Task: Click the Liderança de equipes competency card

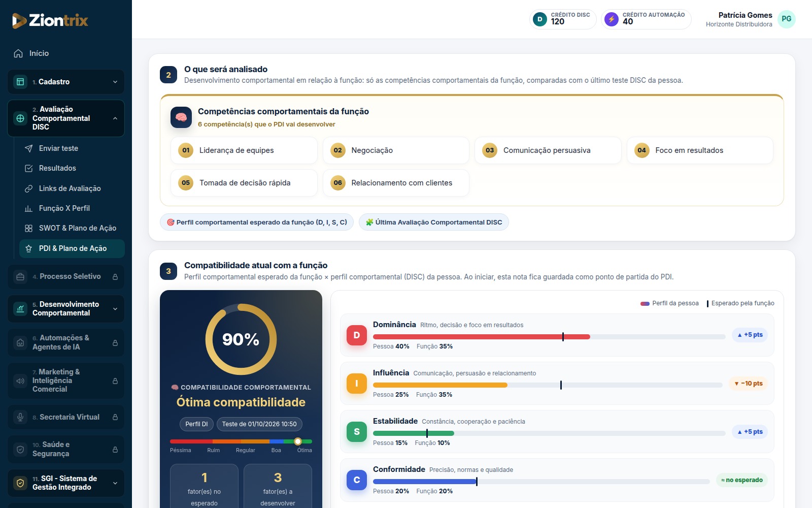Action: 244,150
